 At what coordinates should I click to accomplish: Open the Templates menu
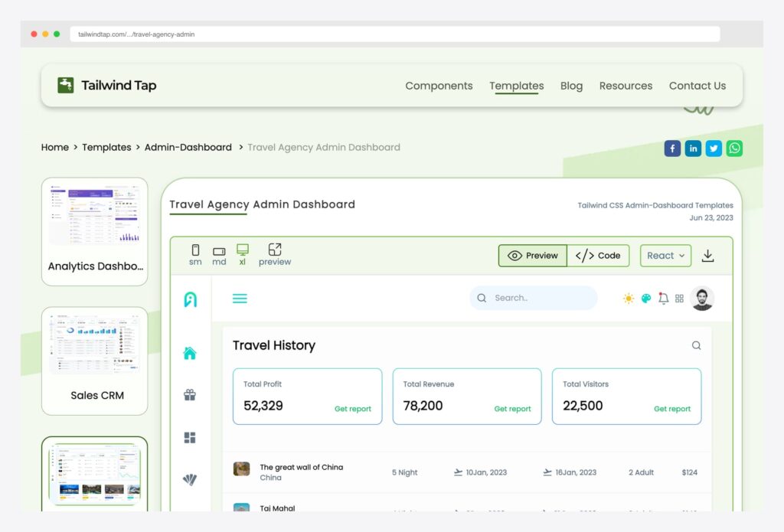coord(517,86)
